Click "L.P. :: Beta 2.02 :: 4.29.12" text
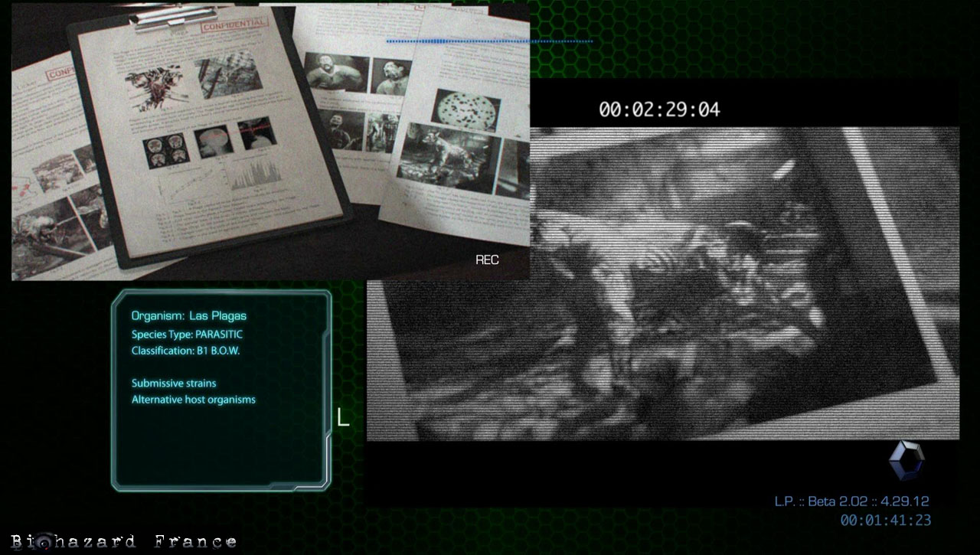This screenshot has height=555, width=980. coord(851,501)
